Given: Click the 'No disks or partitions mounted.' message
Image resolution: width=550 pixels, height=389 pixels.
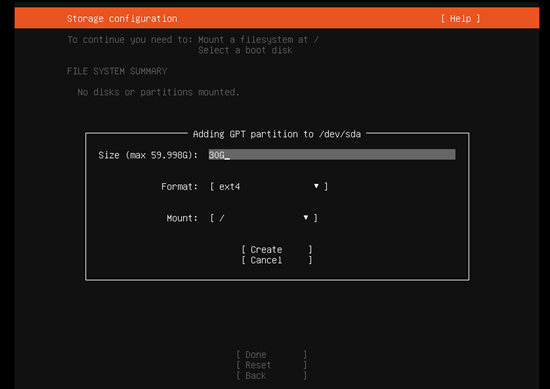Looking at the screenshot, I should [x=158, y=92].
